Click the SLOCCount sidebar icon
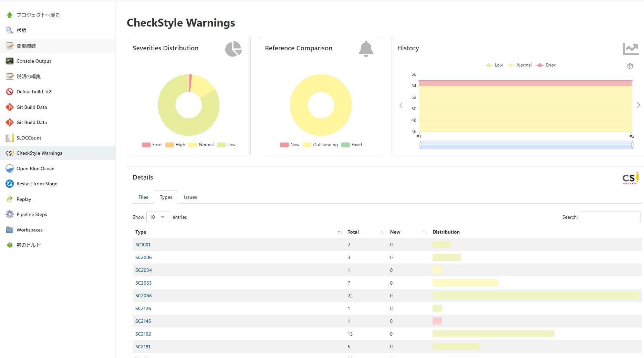The image size is (644, 358). [x=10, y=138]
